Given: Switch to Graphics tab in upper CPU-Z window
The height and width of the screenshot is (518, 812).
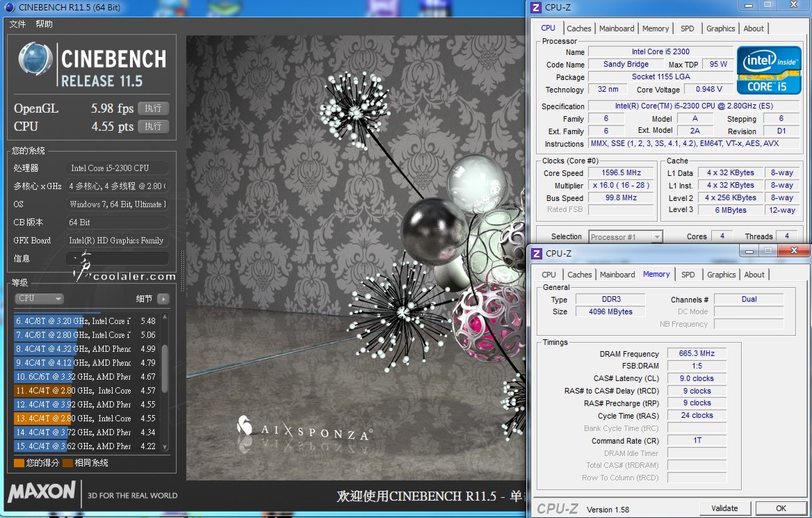Looking at the screenshot, I should (x=720, y=29).
